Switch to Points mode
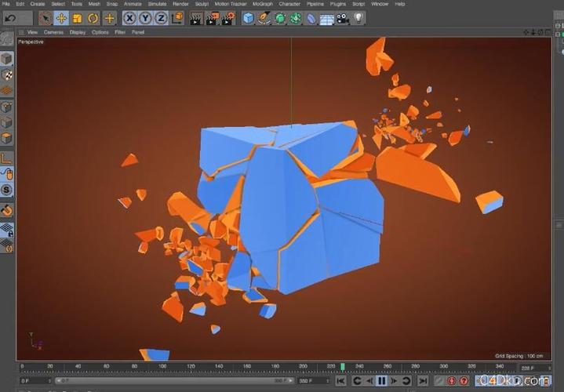 tap(7, 107)
